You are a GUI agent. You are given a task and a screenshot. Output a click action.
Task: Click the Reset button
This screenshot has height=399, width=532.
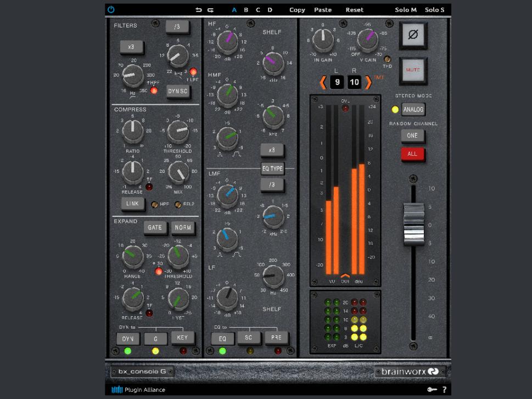click(x=355, y=9)
